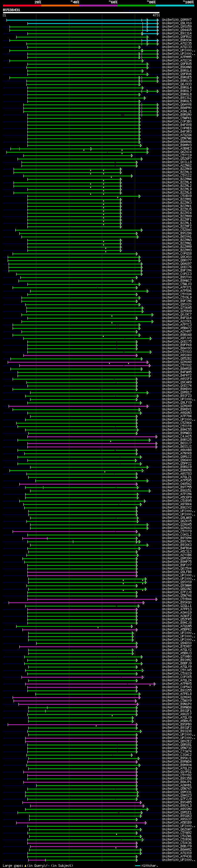Select label UniRef100_A3BHE3
Screen dimensions: 197x868
177,149
